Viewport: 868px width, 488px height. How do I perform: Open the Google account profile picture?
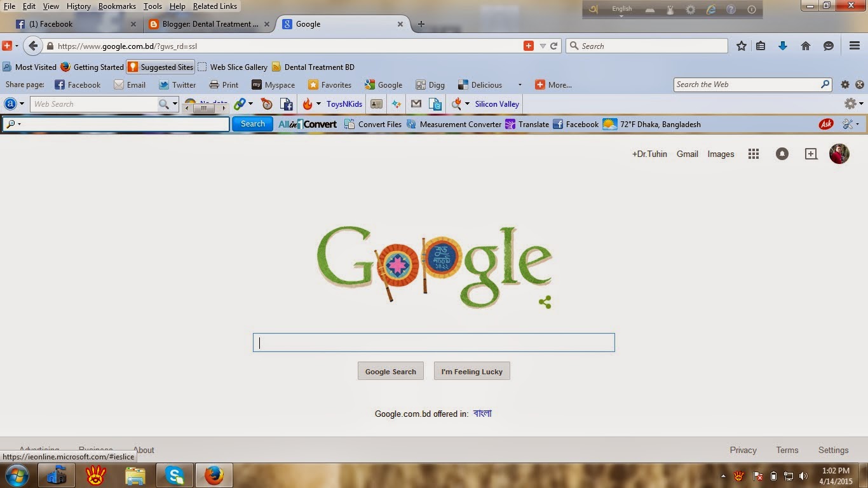839,154
